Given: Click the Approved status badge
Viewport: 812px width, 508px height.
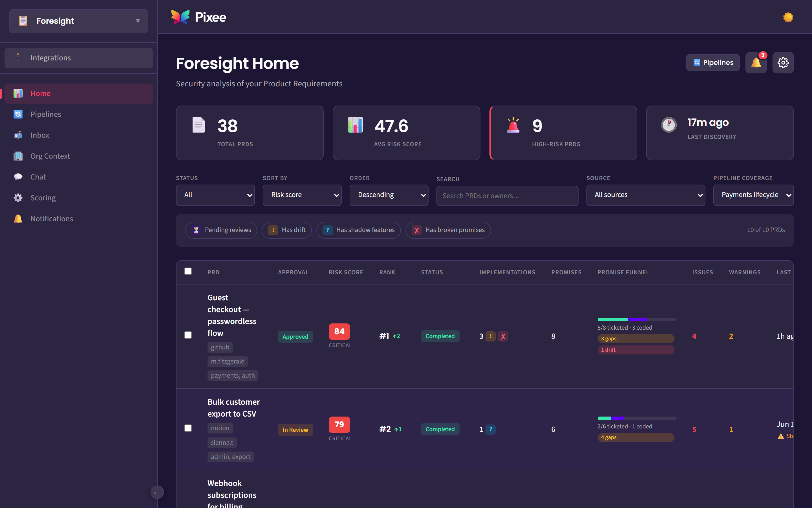Looking at the screenshot, I should [x=295, y=336].
